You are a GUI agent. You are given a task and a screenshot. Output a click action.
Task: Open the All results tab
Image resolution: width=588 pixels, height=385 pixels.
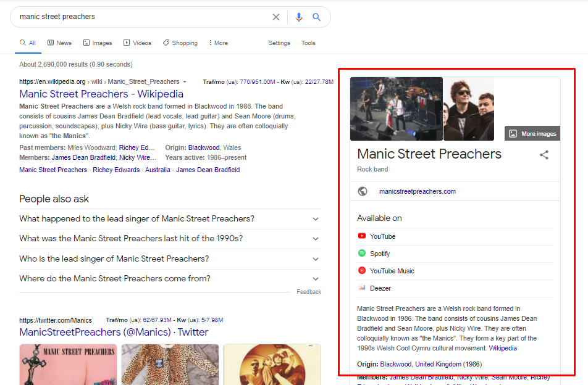pyautogui.click(x=28, y=43)
